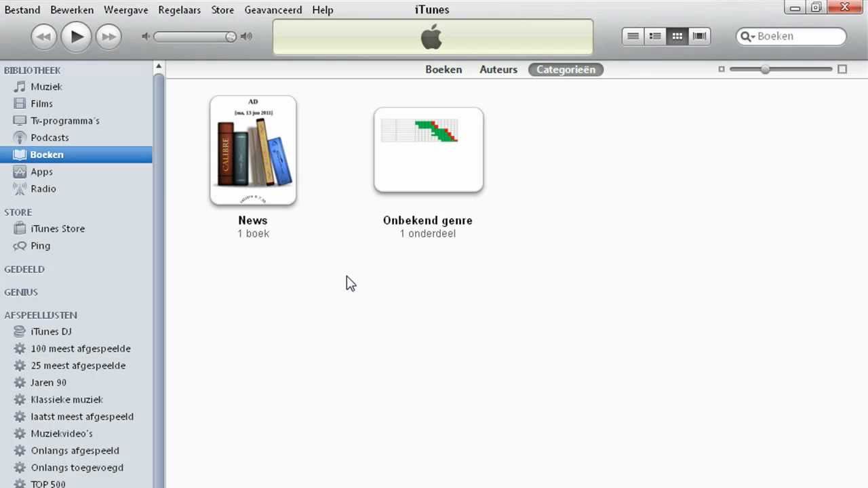
Task: Select the Categorieën tab
Action: click(566, 70)
